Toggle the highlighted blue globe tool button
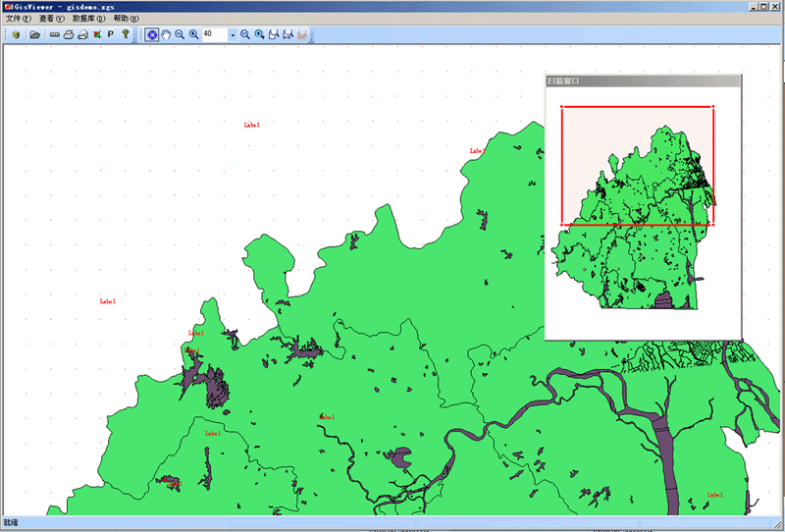This screenshot has width=785, height=532. pos(152,34)
